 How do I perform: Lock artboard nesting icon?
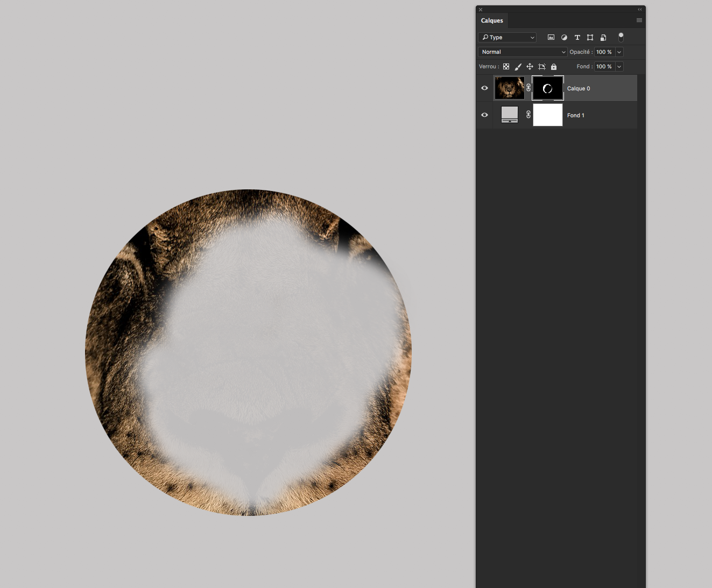coord(541,67)
